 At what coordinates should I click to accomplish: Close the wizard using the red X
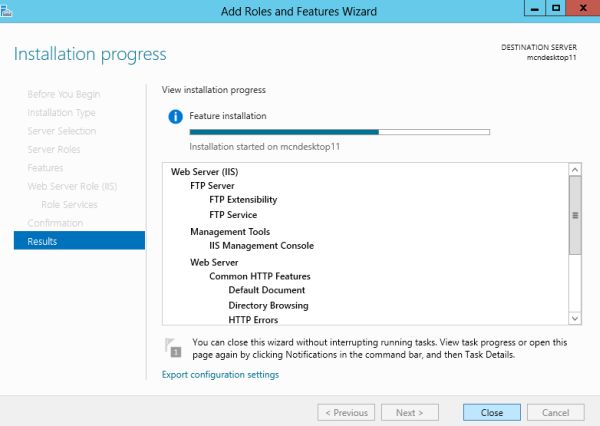[x=583, y=8]
